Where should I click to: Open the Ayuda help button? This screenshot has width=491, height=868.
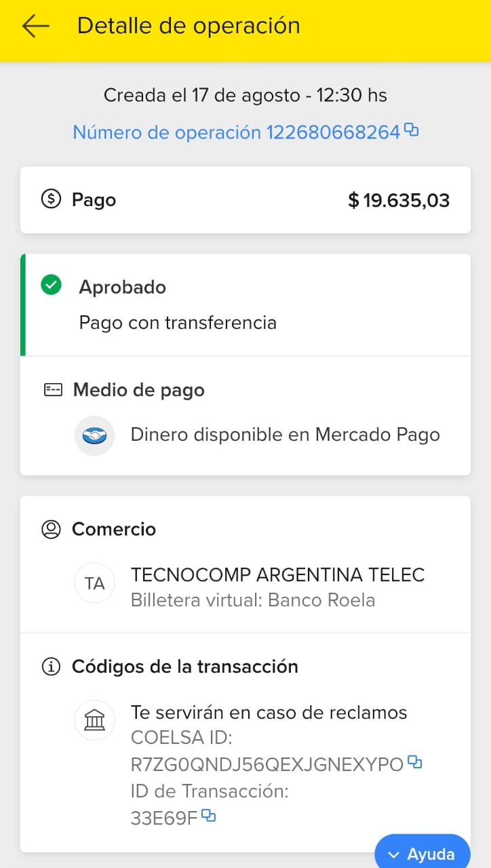point(423,854)
